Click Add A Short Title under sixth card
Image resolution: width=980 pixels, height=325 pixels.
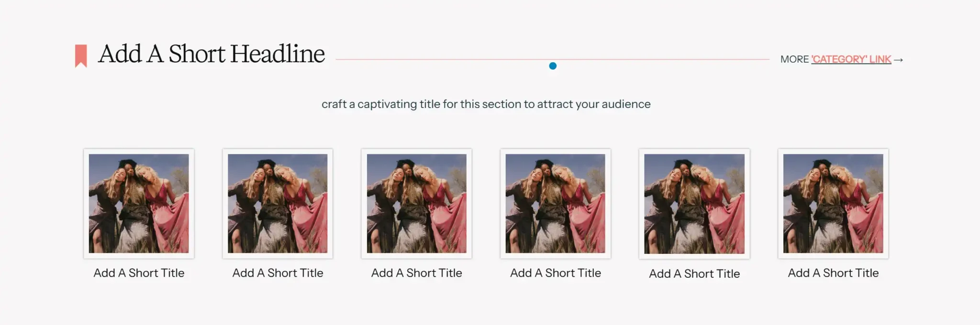(833, 273)
